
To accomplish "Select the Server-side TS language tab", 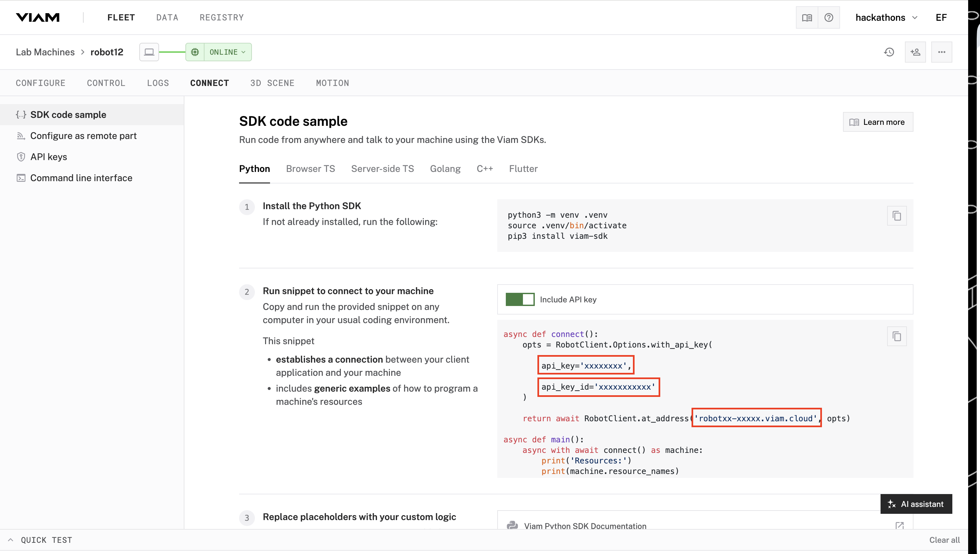I will [x=382, y=169].
